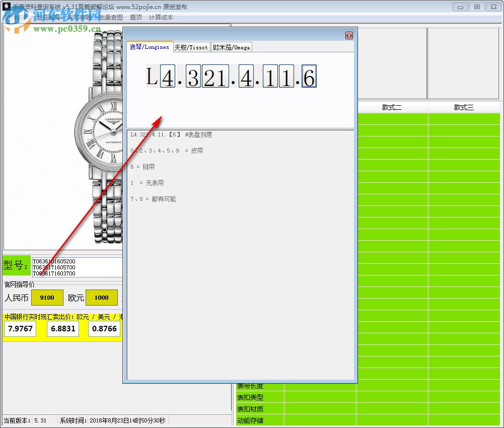
Task: Open the 批量查图 menu
Action: pyautogui.click(x=110, y=18)
